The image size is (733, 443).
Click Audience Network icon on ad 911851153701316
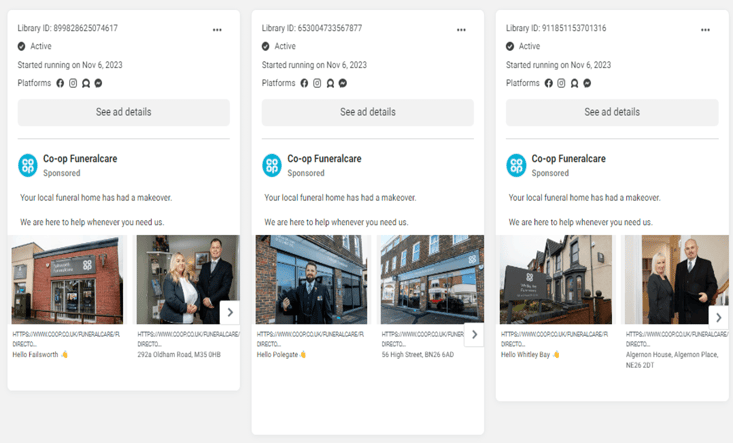[x=574, y=83]
